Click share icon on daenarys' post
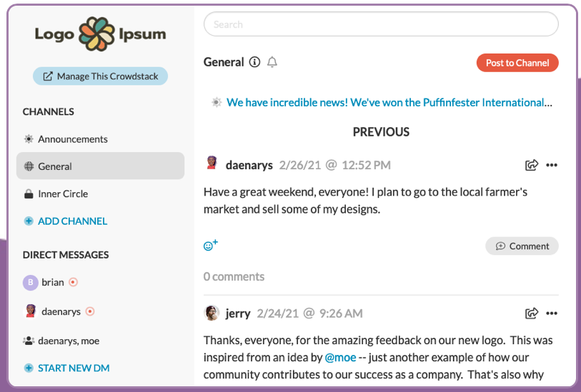Screen dimensions: 581x392 coord(531,165)
